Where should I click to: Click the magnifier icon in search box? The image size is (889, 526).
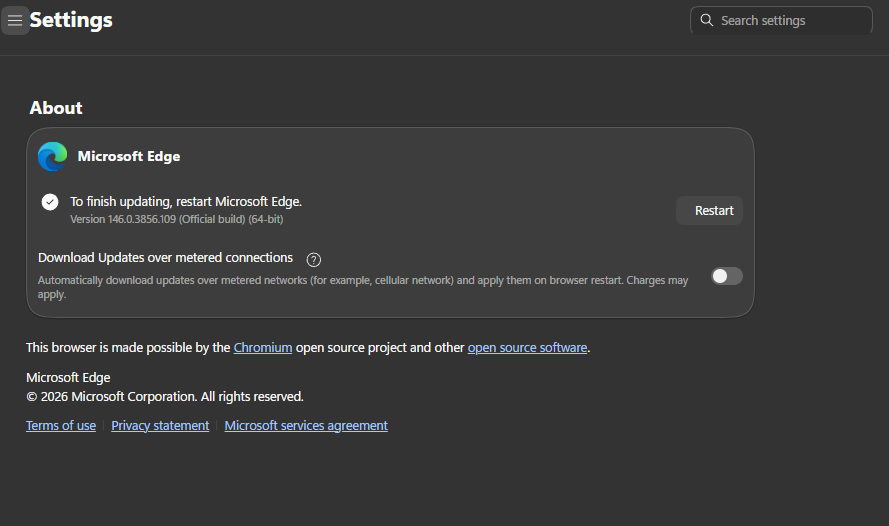[x=707, y=21]
